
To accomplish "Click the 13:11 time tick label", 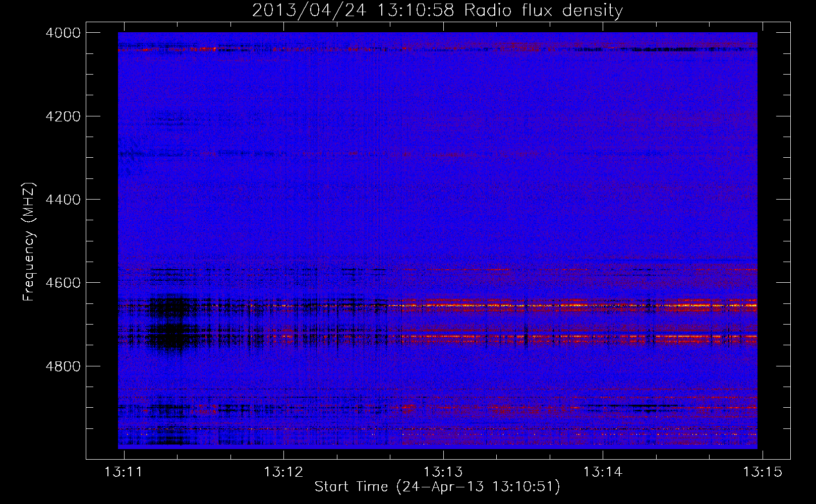I will click(x=124, y=472).
